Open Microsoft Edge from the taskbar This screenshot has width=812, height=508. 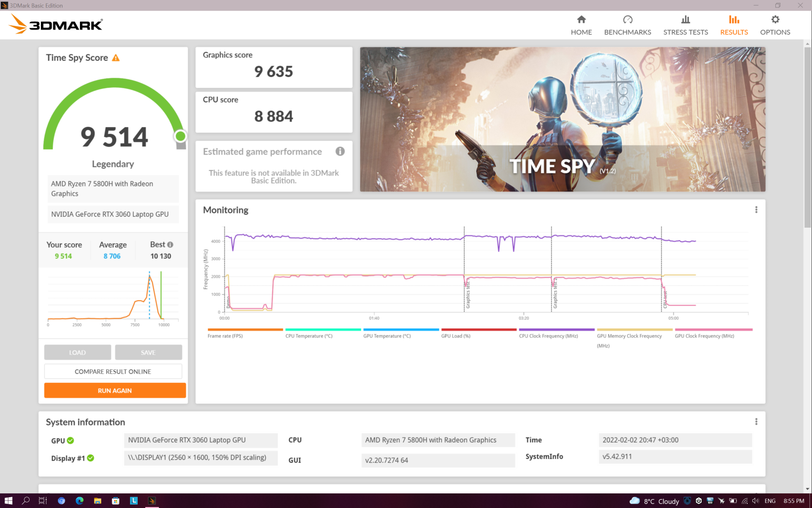(79, 501)
